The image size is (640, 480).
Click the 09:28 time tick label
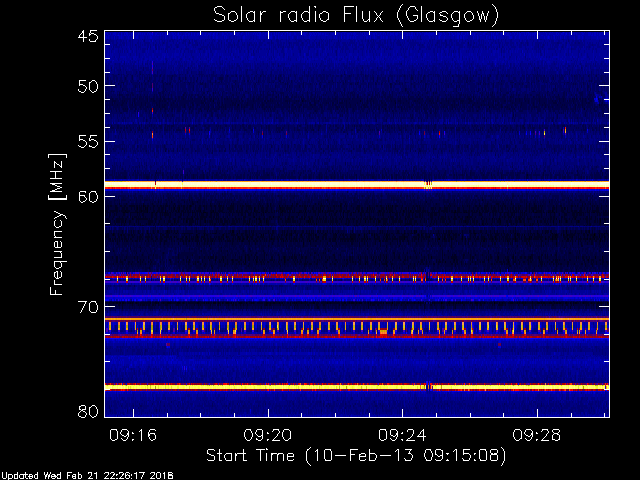tap(537, 435)
